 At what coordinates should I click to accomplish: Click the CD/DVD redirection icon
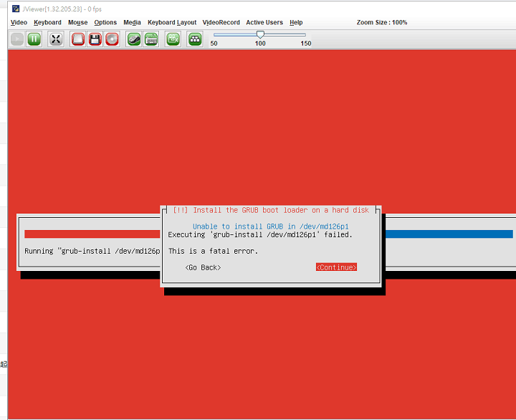113,39
